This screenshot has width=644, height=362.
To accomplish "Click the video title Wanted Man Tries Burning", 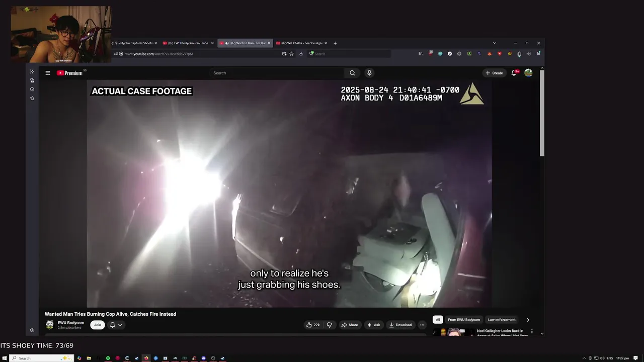I will click(x=110, y=314).
